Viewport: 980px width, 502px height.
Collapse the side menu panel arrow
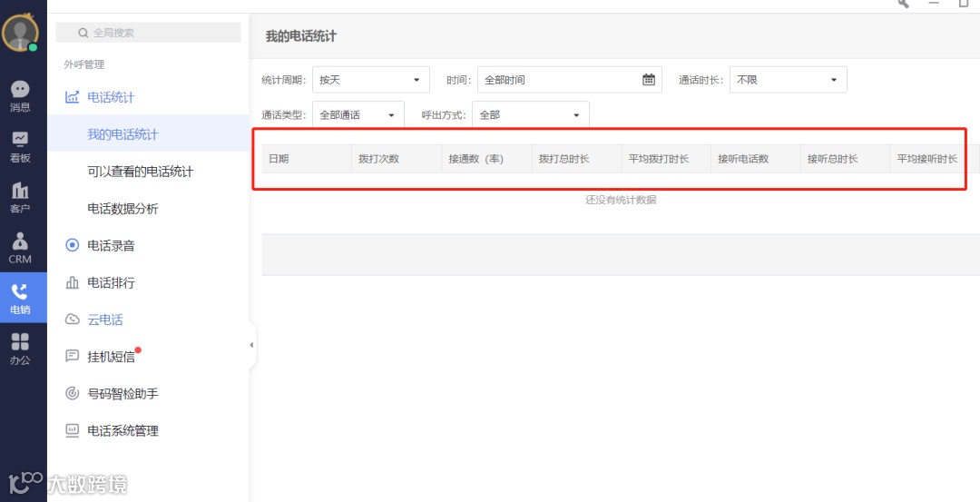[251, 345]
